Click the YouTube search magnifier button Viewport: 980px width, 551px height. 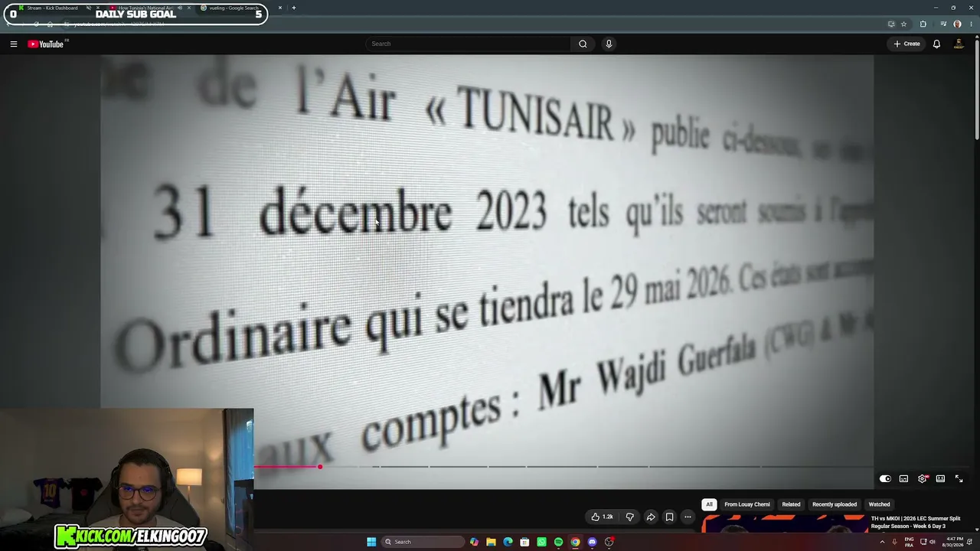coord(583,44)
